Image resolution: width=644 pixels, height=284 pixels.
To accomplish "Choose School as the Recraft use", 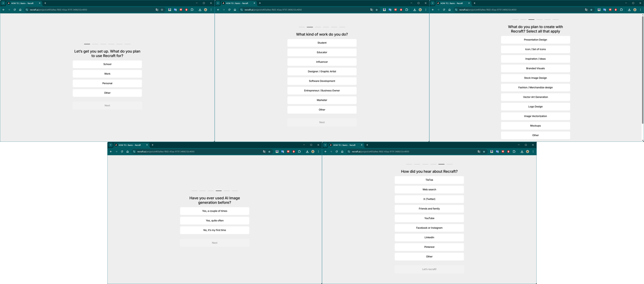I will tap(107, 64).
